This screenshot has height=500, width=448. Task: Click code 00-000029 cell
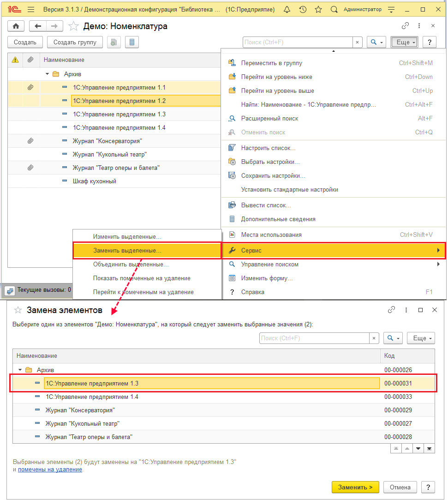click(x=407, y=410)
